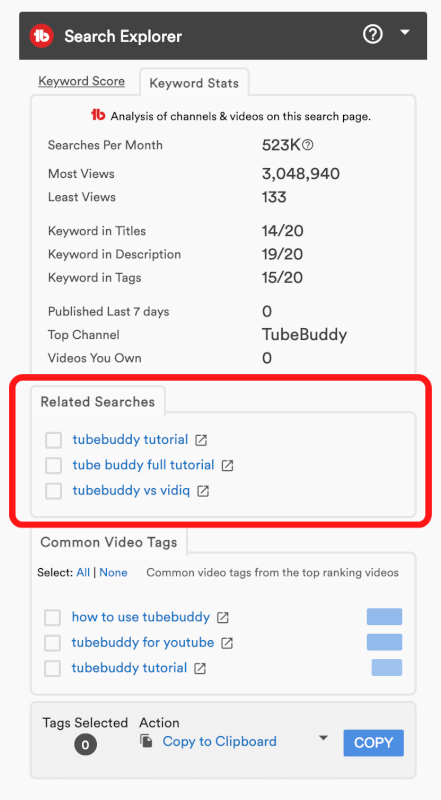441x800 pixels.
Task: Click info icon next to 523K searches
Action: coord(307,145)
